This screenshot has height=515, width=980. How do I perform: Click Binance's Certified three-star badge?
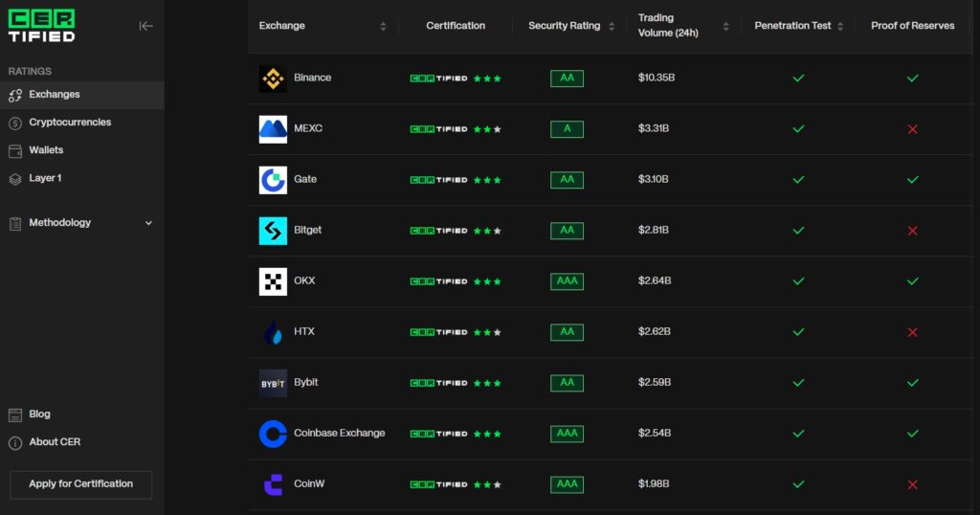(456, 78)
